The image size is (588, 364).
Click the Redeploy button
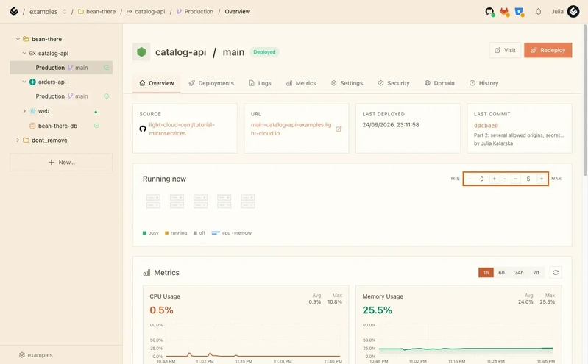pos(548,50)
